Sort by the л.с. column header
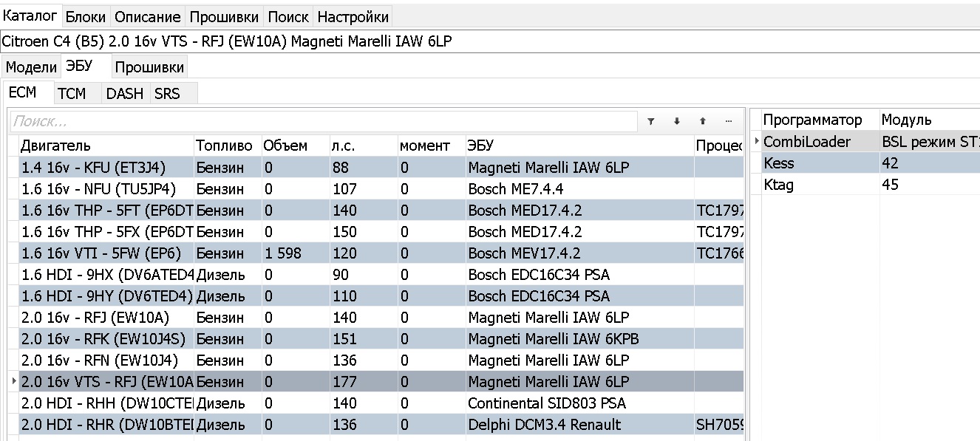Image resolution: width=980 pixels, height=441 pixels. click(x=362, y=146)
